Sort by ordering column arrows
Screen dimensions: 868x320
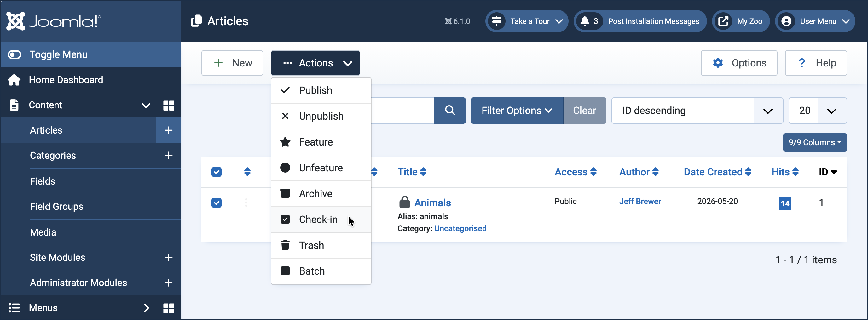pos(247,172)
